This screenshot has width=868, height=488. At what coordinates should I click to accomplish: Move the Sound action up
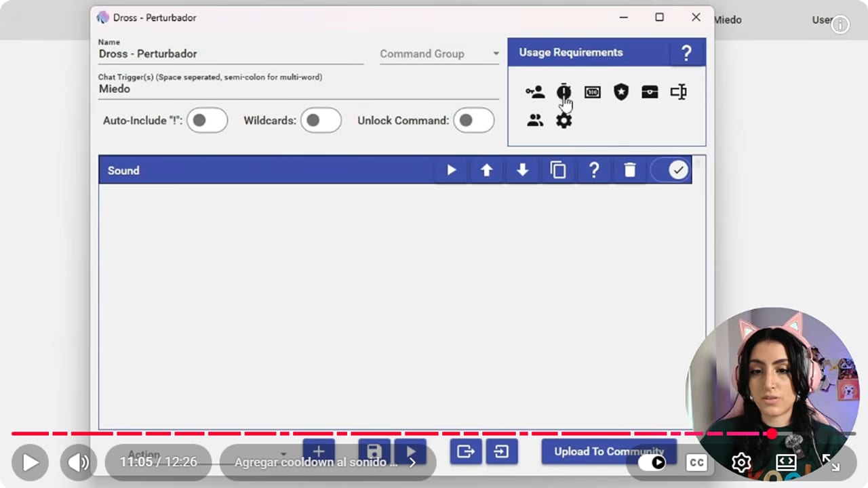point(487,171)
